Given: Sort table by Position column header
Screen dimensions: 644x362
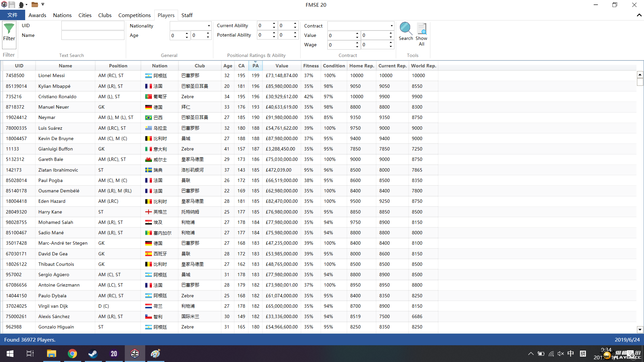Looking at the screenshot, I should tap(118, 66).
